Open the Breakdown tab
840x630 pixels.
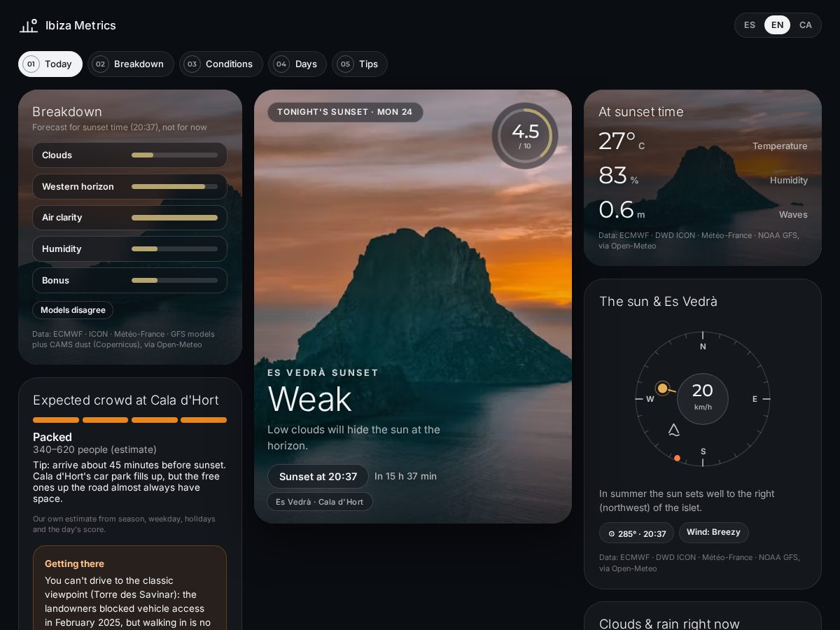[131, 64]
